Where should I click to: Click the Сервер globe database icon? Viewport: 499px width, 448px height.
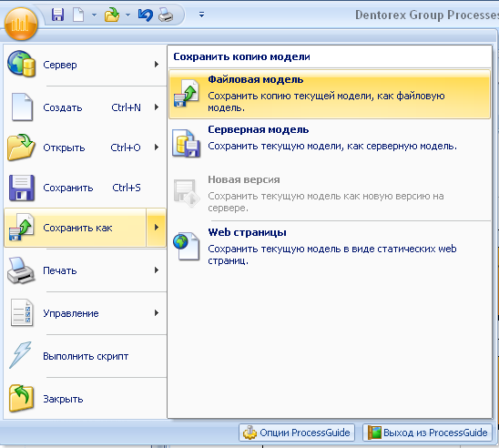21,64
